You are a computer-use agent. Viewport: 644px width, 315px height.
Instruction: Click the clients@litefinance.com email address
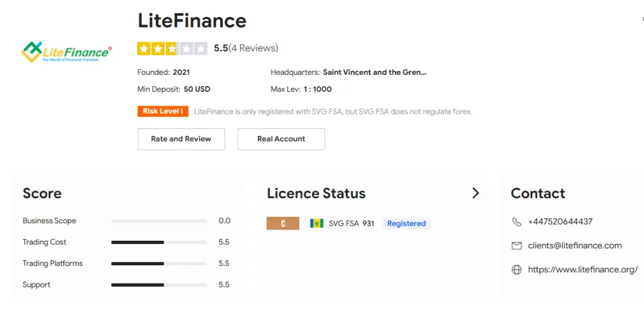click(x=575, y=246)
